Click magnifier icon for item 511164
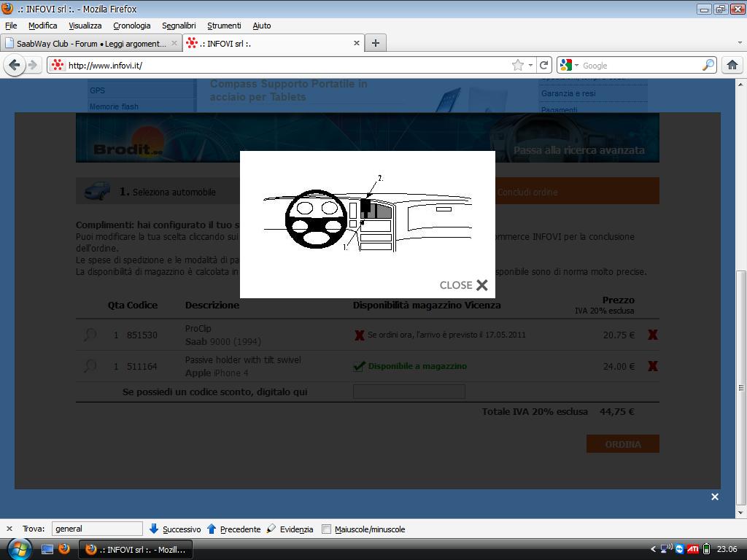 coord(90,366)
